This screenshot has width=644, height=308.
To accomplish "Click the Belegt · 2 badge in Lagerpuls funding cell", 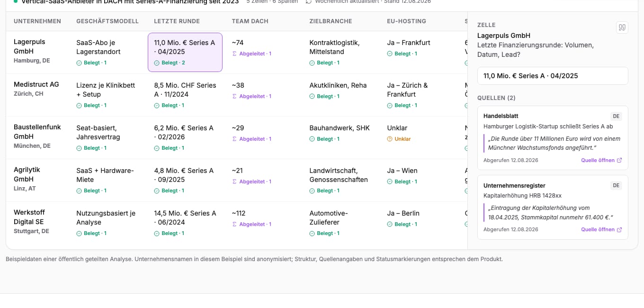I will (x=170, y=63).
